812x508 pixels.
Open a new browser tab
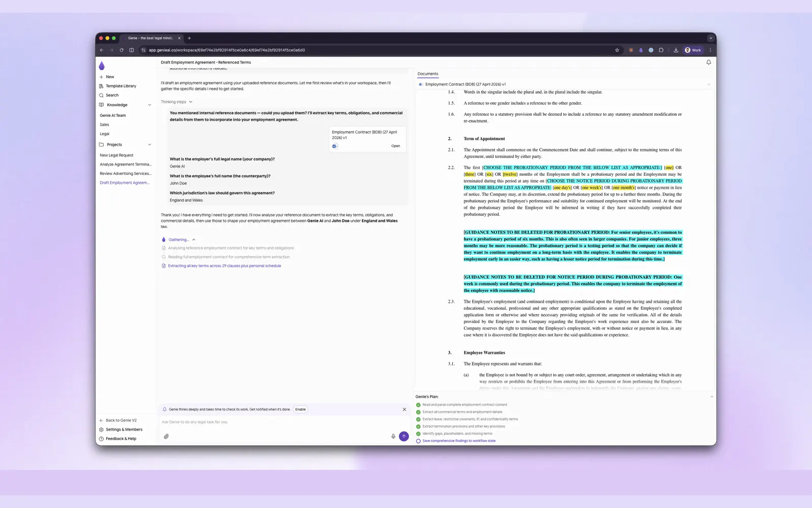point(189,38)
